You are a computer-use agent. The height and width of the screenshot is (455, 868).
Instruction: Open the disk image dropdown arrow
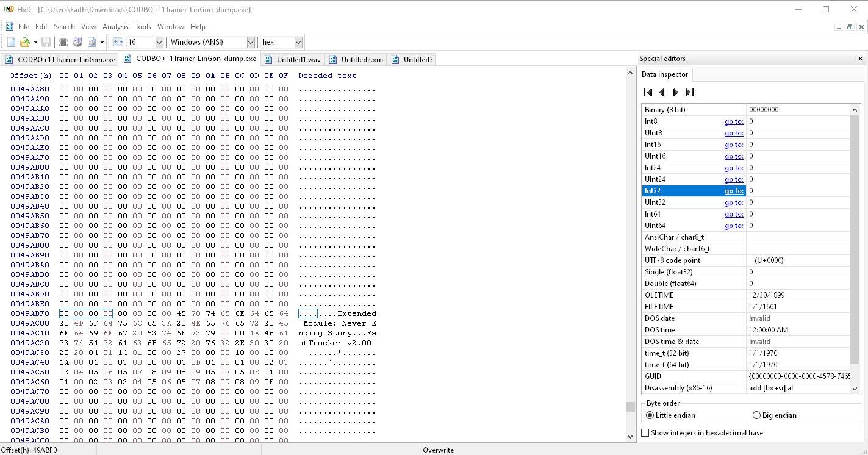pyautogui.click(x=102, y=42)
